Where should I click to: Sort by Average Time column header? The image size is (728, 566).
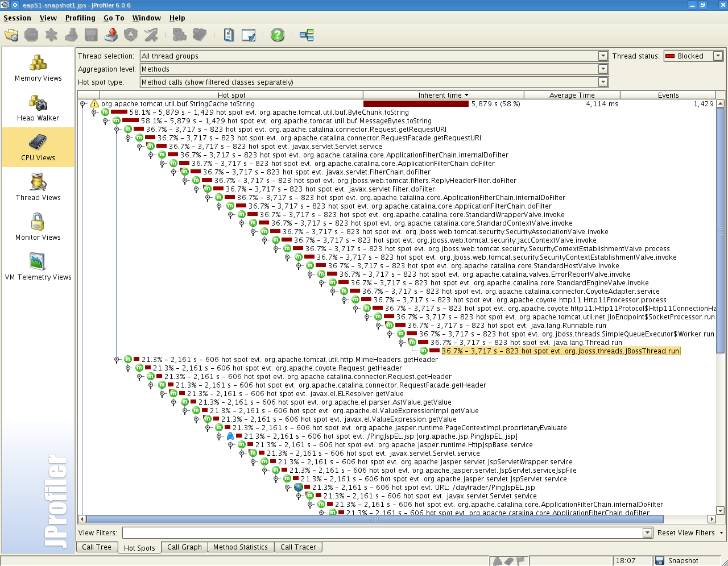[x=572, y=95]
